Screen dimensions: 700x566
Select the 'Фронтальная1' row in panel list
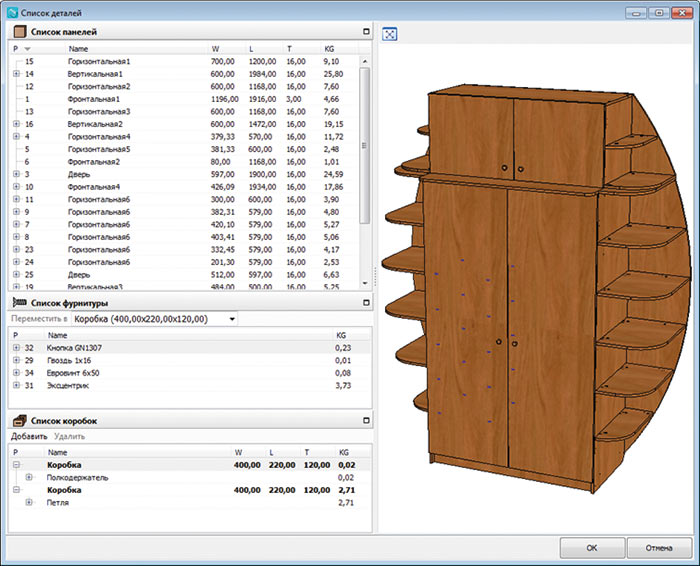(x=100, y=99)
